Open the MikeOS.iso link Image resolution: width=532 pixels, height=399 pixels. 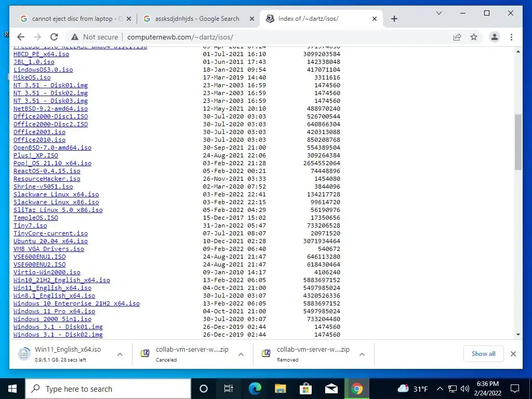point(32,77)
